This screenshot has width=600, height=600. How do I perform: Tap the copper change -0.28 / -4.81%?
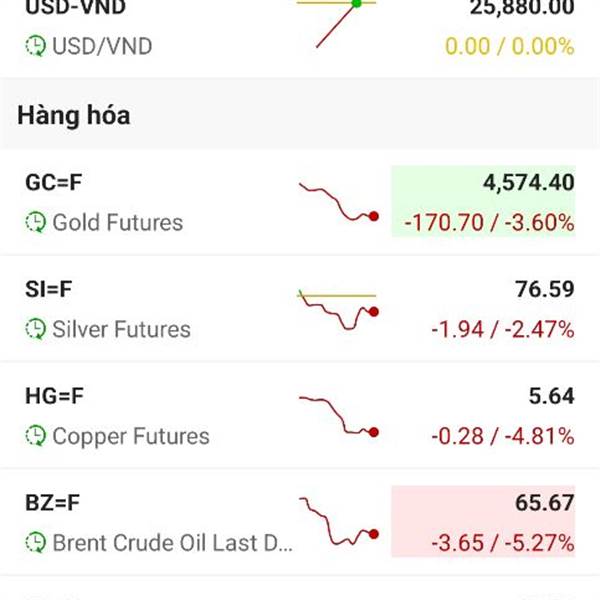(502, 436)
